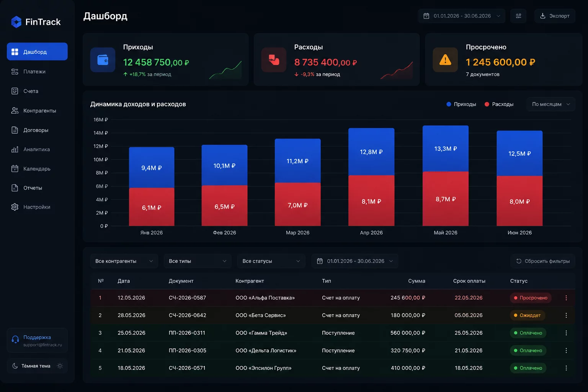Open row menu for СЧ-2026-0571
The image size is (588, 392).
566,368
